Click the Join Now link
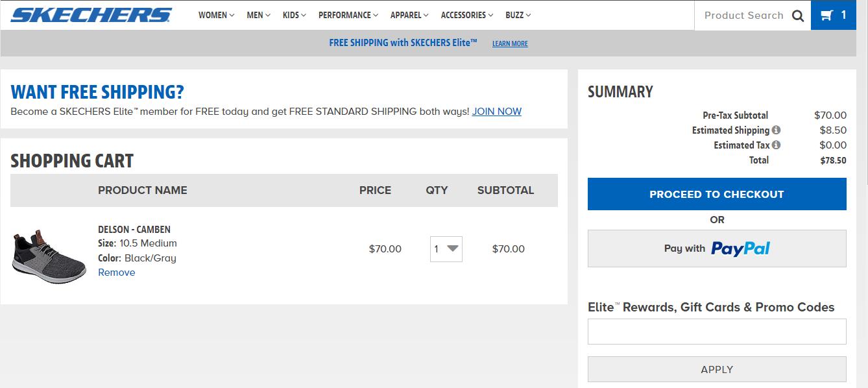Image resolution: width=868 pixels, height=388 pixels. [496, 112]
